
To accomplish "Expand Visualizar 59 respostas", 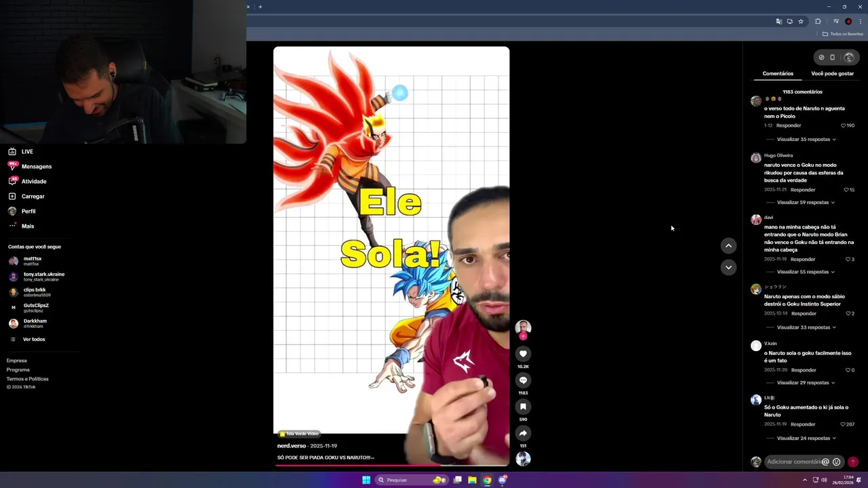I will point(805,203).
